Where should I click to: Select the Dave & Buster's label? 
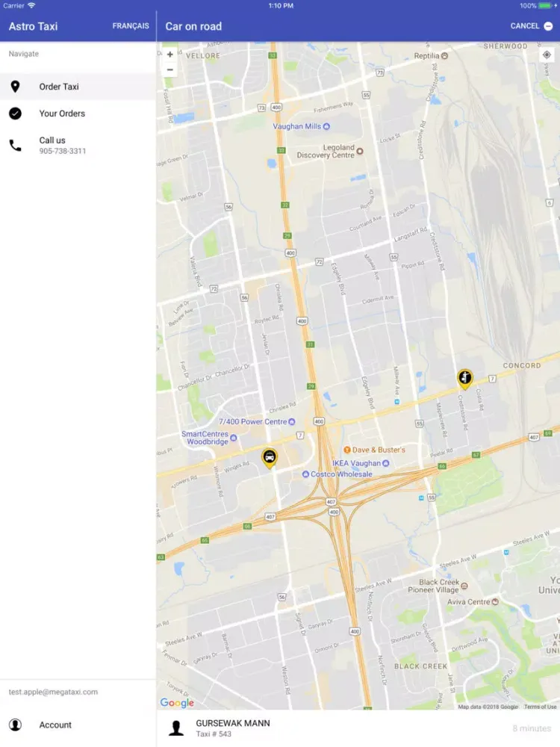tap(374, 450)
